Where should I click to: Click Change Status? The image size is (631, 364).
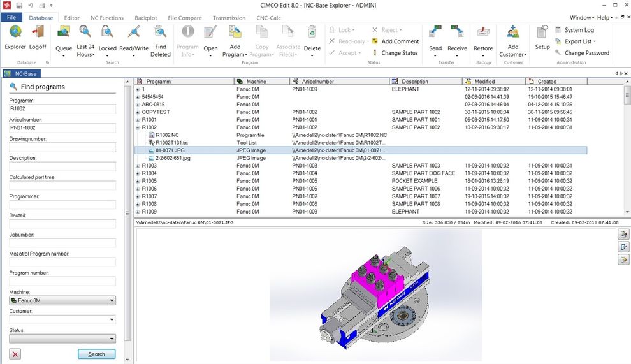pos(395,53)
